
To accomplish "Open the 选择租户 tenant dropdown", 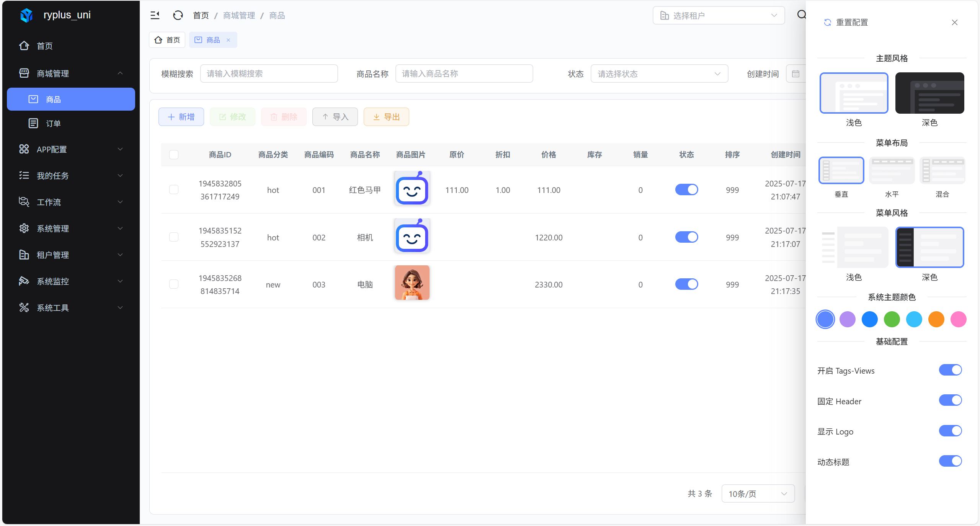I will tap(718, 16).
